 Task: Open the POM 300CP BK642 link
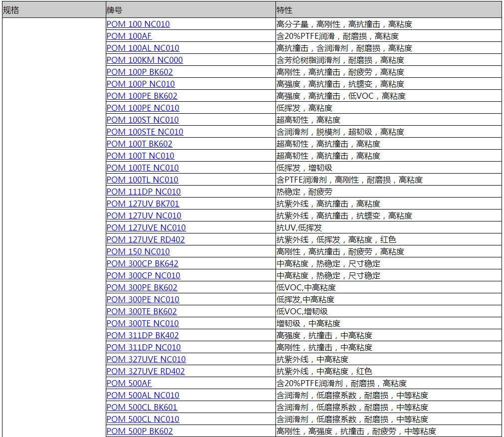pos(142,263)
